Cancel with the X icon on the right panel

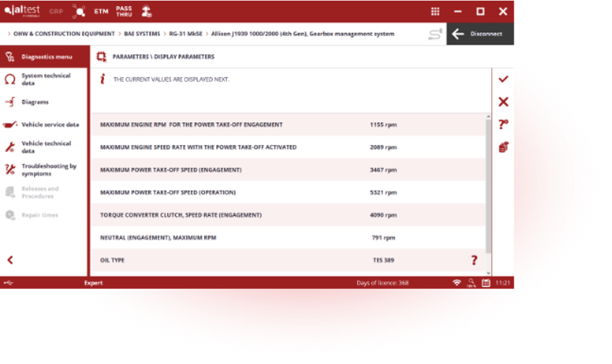tap(502, 101)
